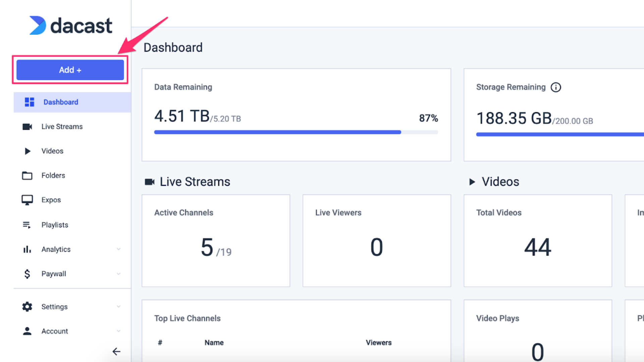Select Dashboard in the sidebar menu

[x=61, y=102]
